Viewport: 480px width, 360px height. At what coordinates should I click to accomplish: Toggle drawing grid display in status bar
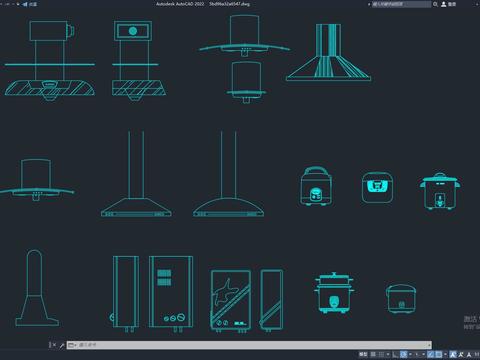[373, 354]
